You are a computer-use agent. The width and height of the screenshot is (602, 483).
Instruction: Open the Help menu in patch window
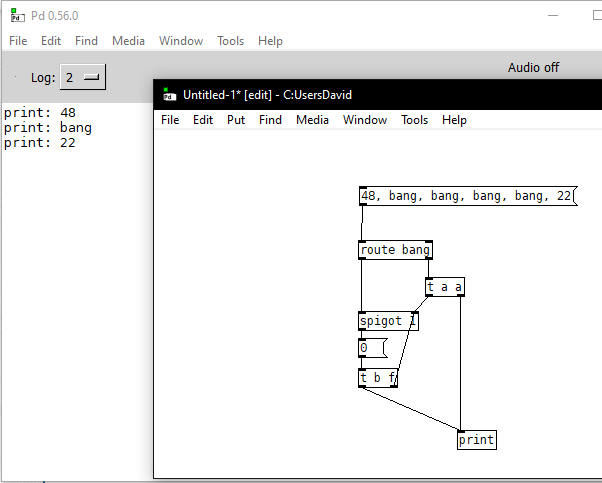point(454,120)
